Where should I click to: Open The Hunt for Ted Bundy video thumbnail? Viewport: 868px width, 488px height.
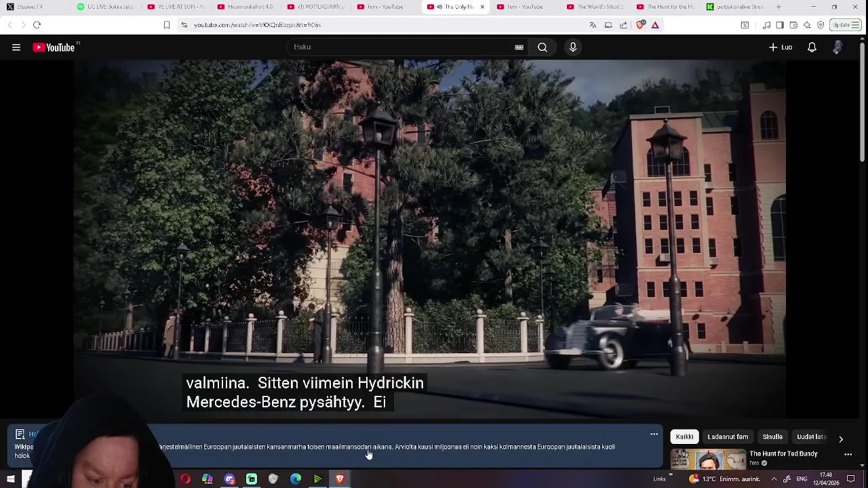(x=708, y=460)
